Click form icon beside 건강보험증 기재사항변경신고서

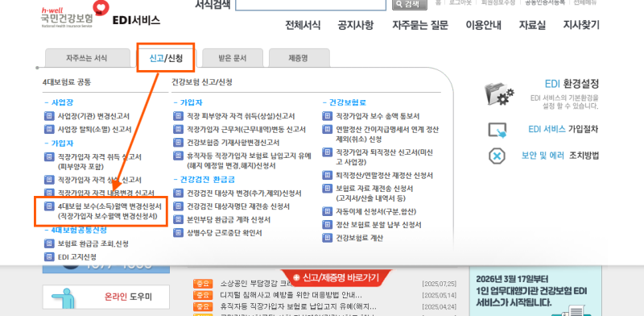(x=178, y=143)
